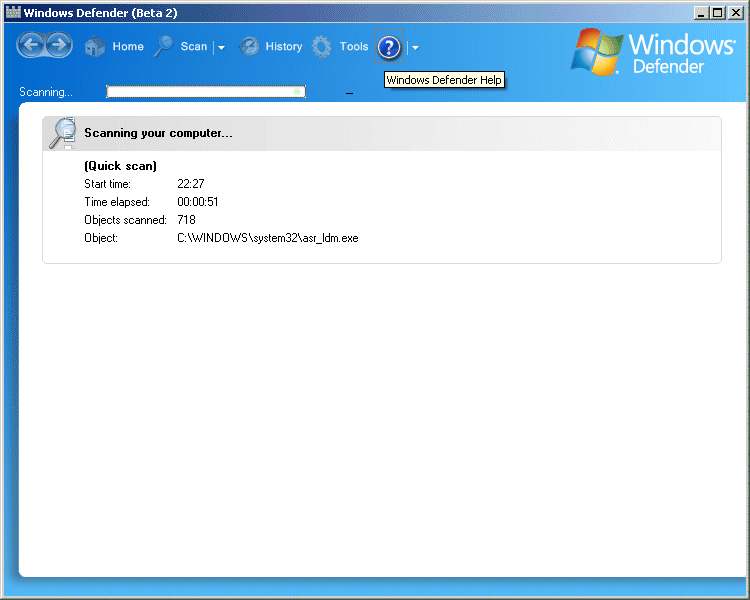Open the History label

[284, 46]
